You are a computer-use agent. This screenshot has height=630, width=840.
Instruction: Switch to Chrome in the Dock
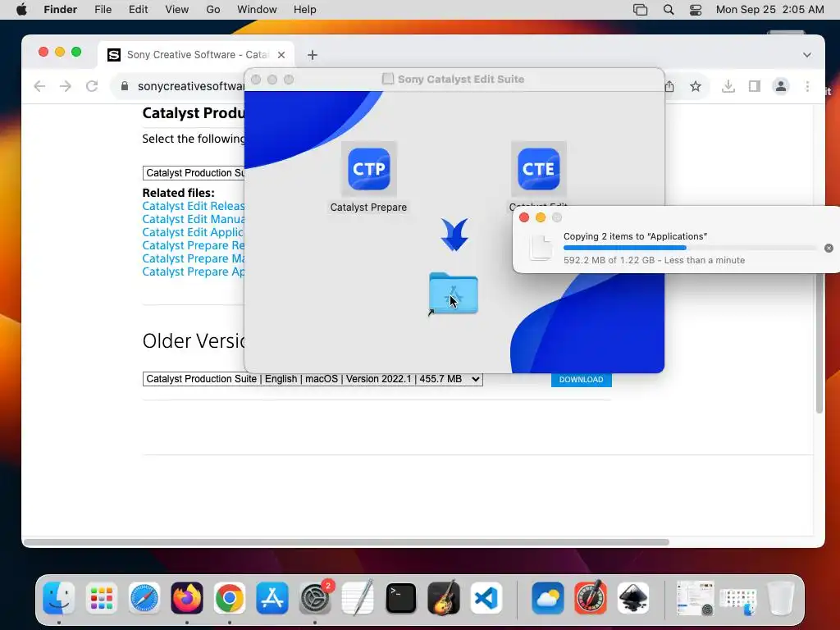pos(230,598)
